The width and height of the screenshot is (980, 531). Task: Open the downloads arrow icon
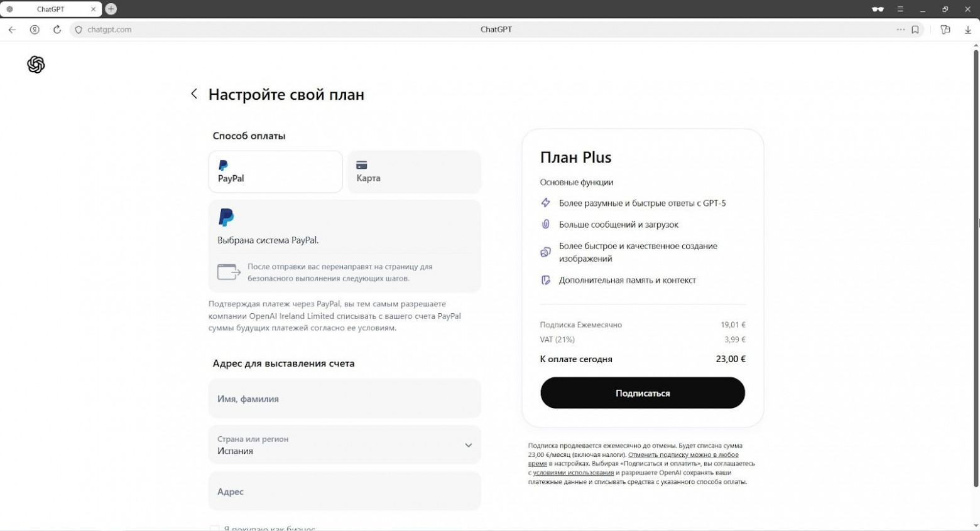pyautogui.click(x=967, y=29)
